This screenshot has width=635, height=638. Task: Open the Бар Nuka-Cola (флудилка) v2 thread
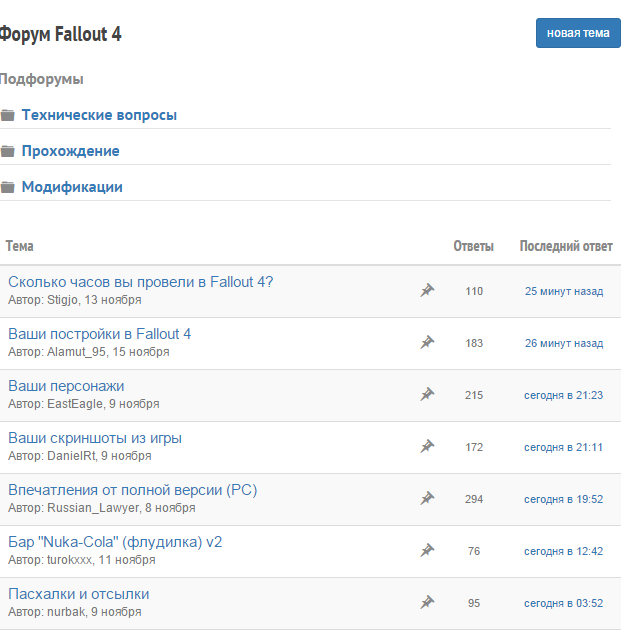point(115,542)
